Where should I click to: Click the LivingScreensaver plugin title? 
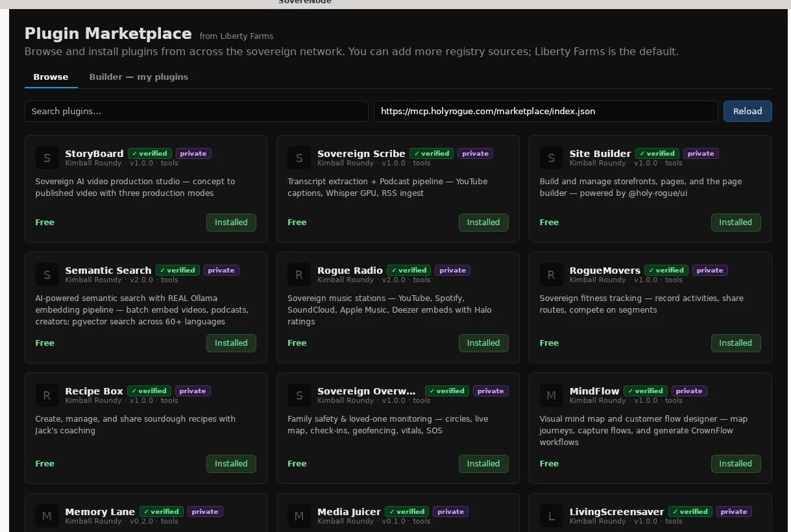617,512
